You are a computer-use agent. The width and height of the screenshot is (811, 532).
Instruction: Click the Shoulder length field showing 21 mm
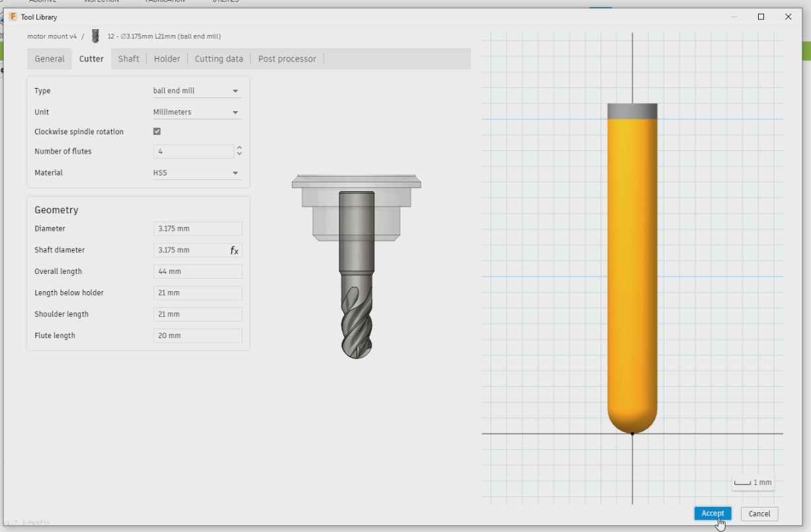click(198, 314)
